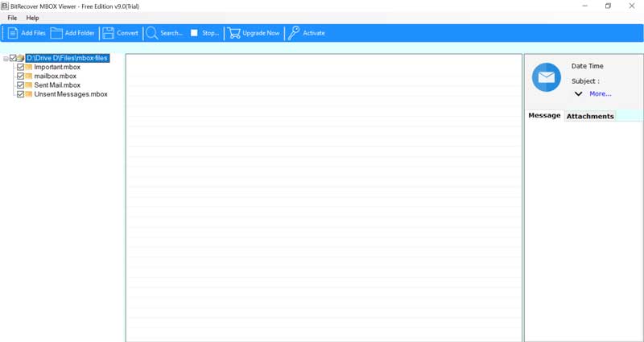This screenshot has width=644, height=342.
Task: Uncheck the Important.mbox checkbox
Action: 21,68
